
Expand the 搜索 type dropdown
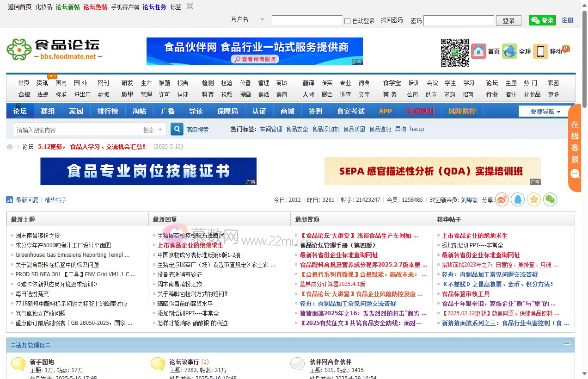click(x=153, y=130)
